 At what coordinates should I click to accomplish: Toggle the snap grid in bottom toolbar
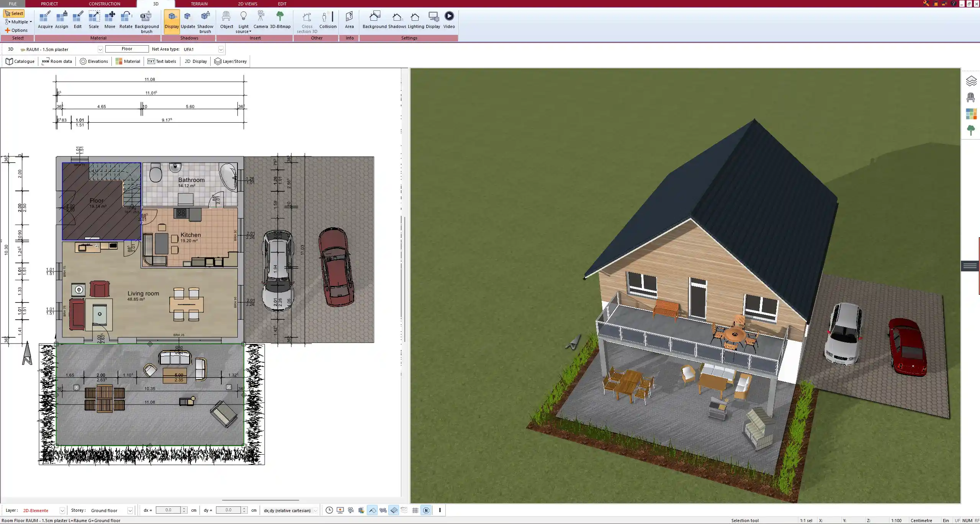point(415,510)
